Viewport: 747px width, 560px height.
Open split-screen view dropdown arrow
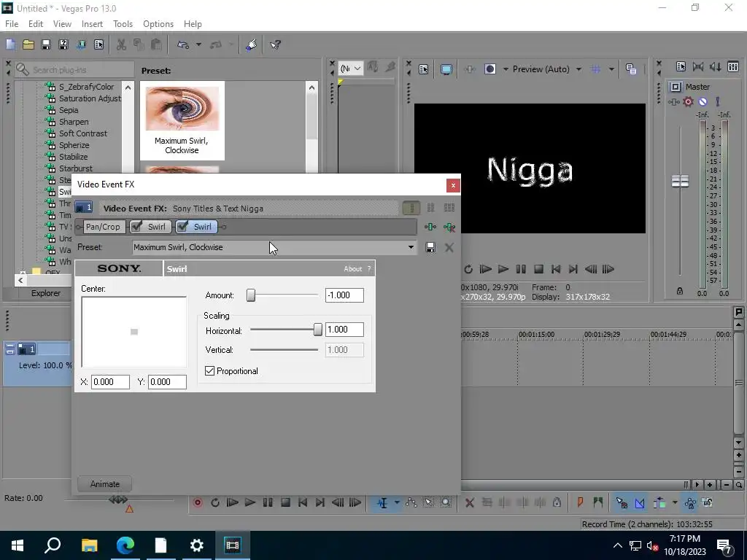tap(506, 69)
